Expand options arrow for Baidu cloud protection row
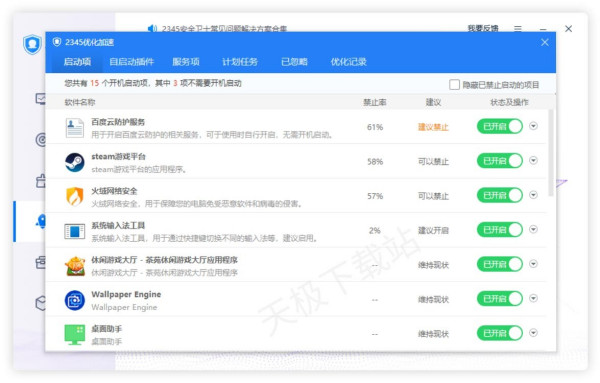600x383 pixels. click(x=533, y=126)
